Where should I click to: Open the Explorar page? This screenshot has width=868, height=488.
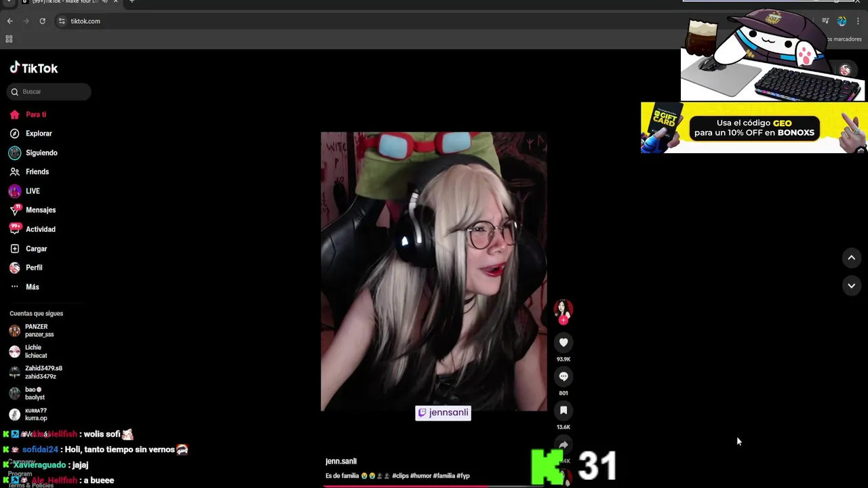(x=39, y=134)
